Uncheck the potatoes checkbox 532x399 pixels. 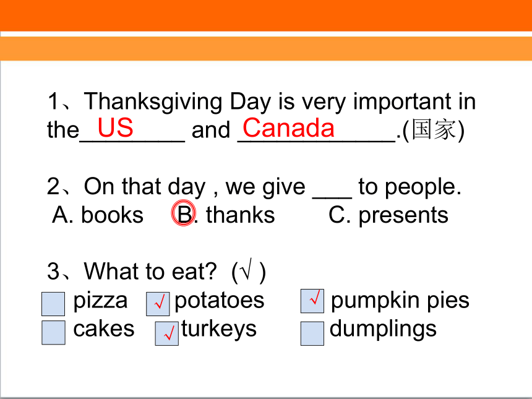pos(158,304)
